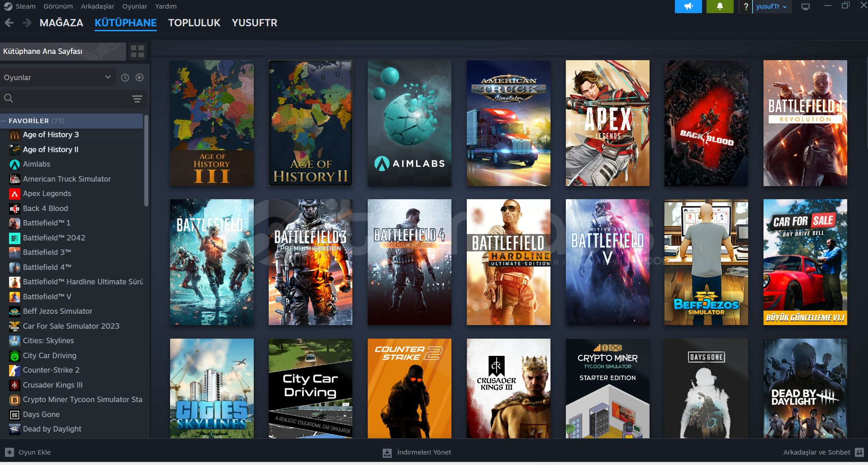
Task: Click the library search input field
Action: click(72, 99)
